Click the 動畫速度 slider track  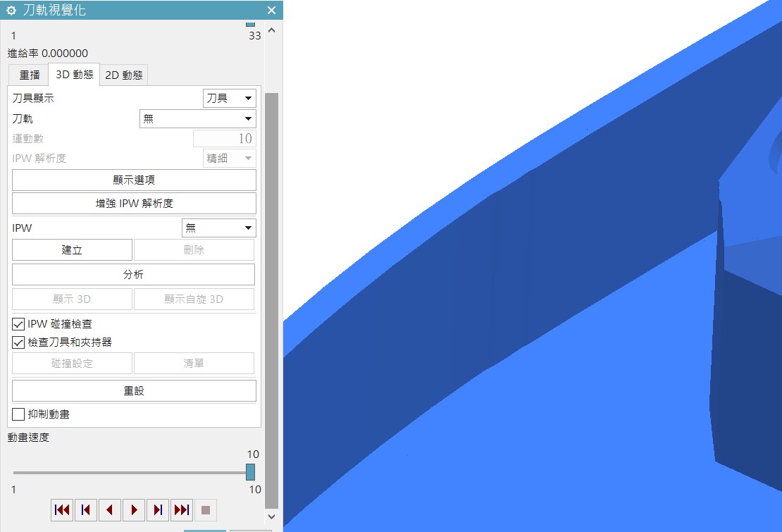tap(130, 472)
